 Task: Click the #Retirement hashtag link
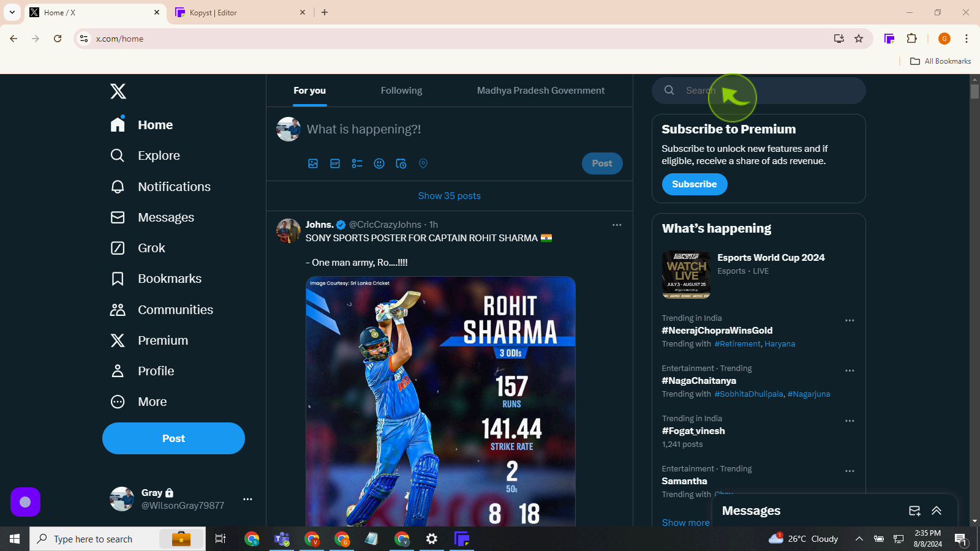[737, 344]
